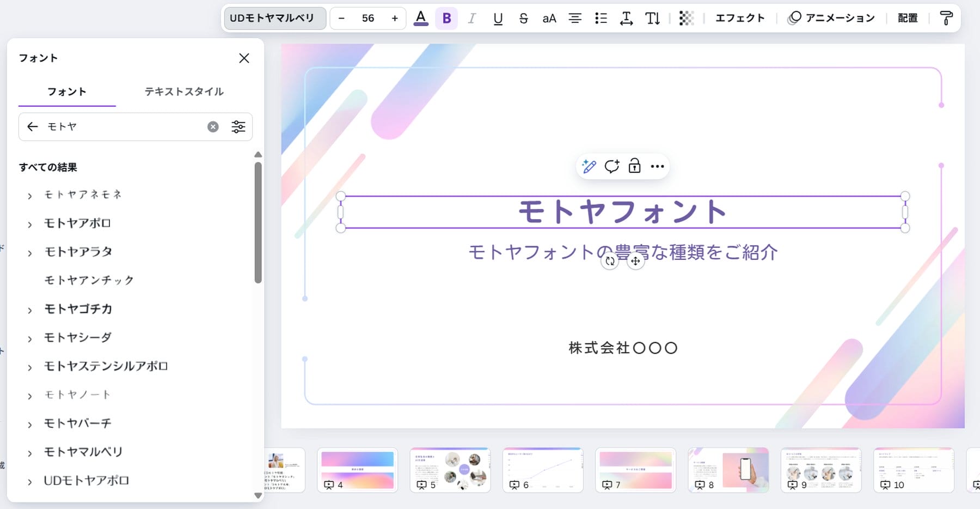
Task: Open the エフェクト panel
Action: point(740,18)
